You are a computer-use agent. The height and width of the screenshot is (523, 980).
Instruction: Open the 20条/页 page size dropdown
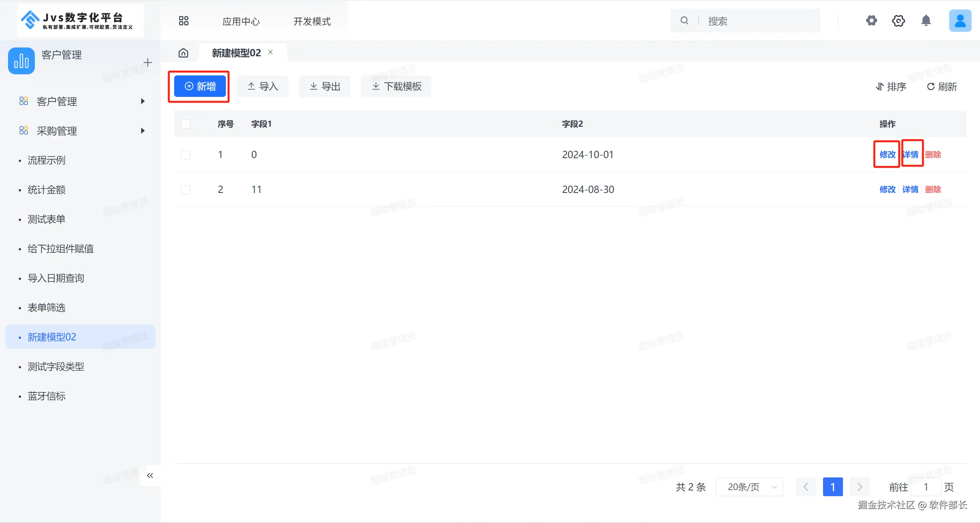pos(749,487)
